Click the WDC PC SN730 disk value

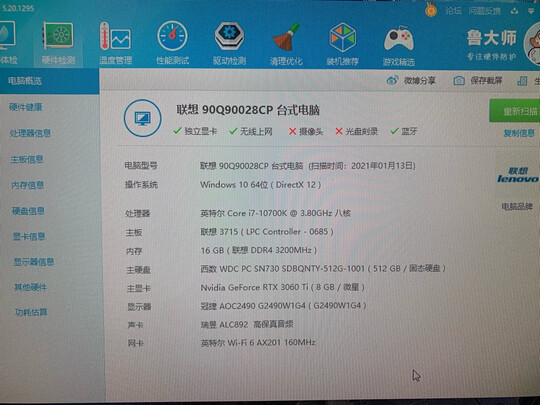click(323, 268)
